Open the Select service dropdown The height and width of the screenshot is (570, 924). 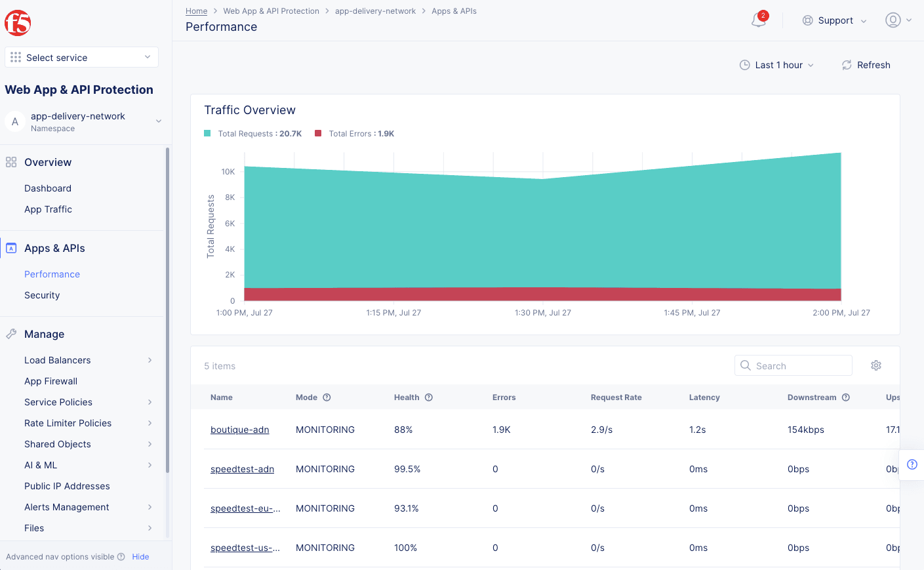click(x=81, y=58)
